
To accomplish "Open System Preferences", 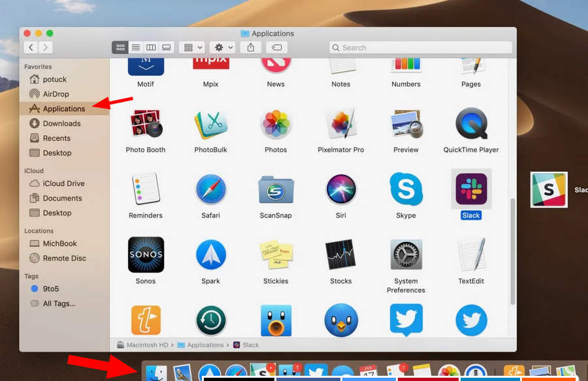I will 406,255.
